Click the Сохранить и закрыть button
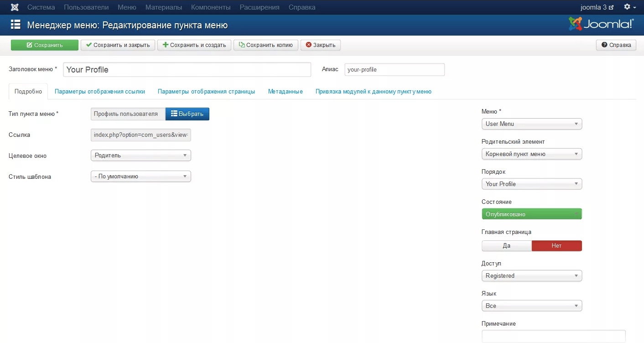The image size is (644, 343). tap(118, 45)
